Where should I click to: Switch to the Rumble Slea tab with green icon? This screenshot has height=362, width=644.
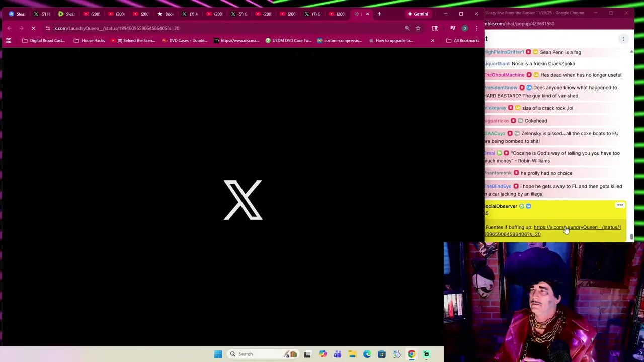pos(66,14)
